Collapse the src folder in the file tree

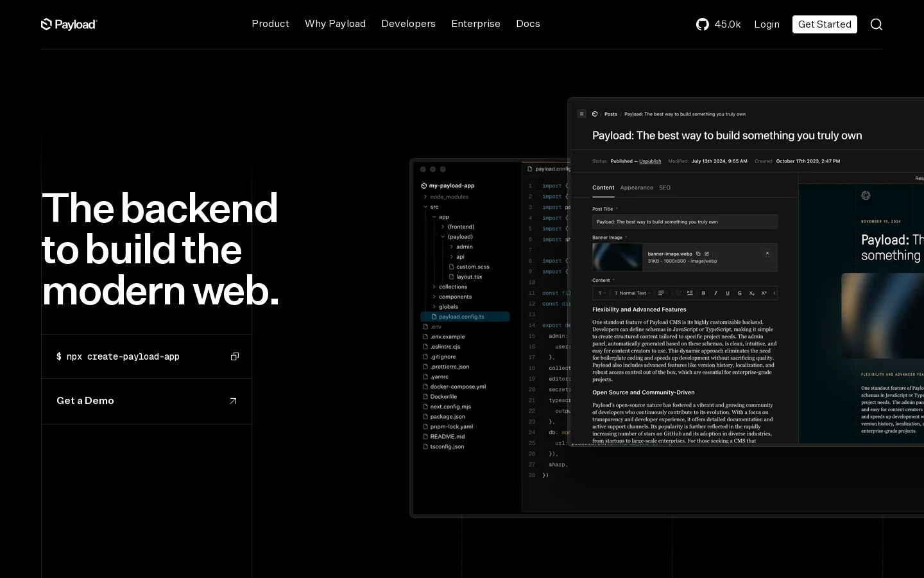pos(430,207)
